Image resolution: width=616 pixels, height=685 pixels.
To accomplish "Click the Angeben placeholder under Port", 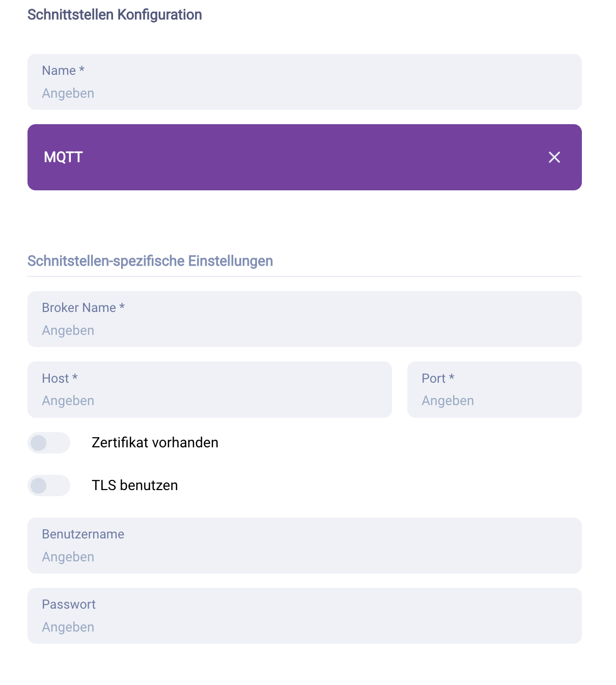I will tap(447, 401).
